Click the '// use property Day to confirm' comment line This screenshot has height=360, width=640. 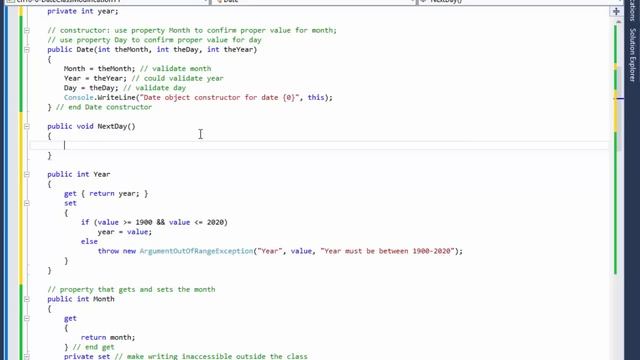(154, 40)
